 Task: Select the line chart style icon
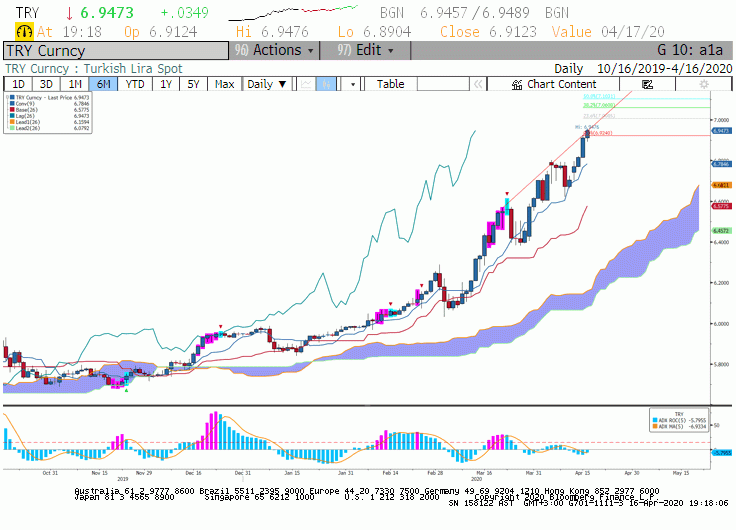[x=306, y=84]
